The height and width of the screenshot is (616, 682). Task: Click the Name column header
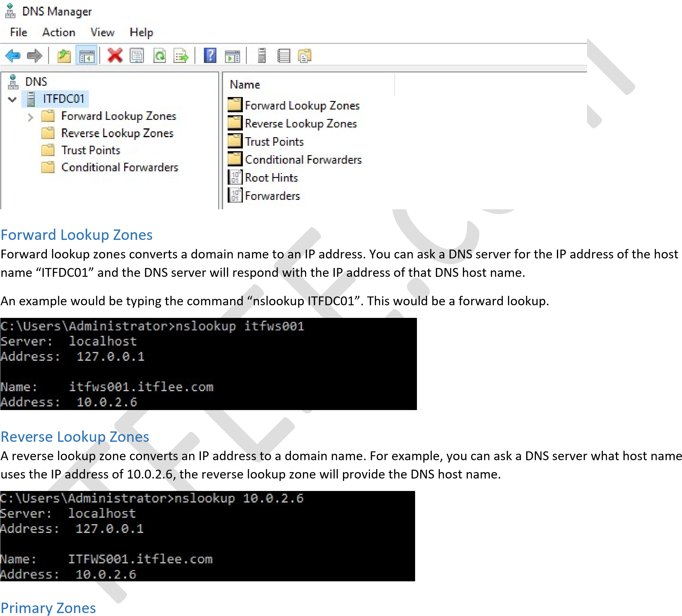coord(245,85)
